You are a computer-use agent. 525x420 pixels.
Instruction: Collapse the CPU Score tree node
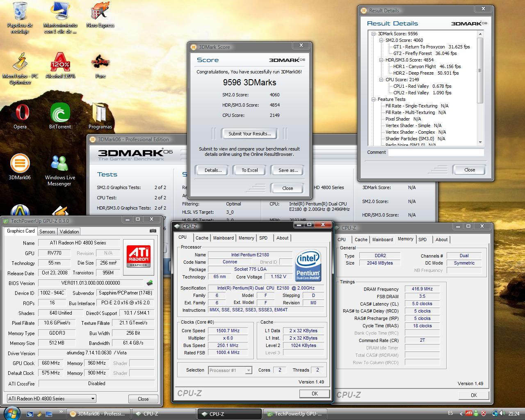[x=381, y=80]
